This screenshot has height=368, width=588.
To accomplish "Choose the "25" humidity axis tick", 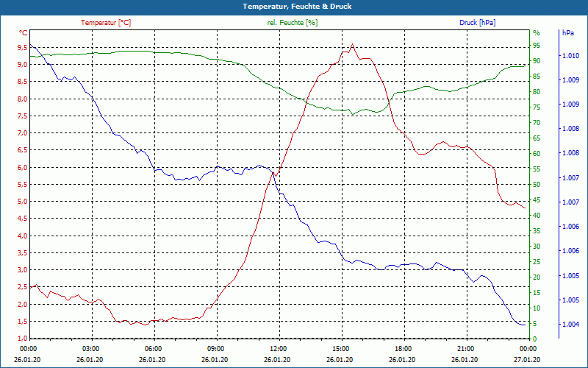I will click(x=537, y=262).
